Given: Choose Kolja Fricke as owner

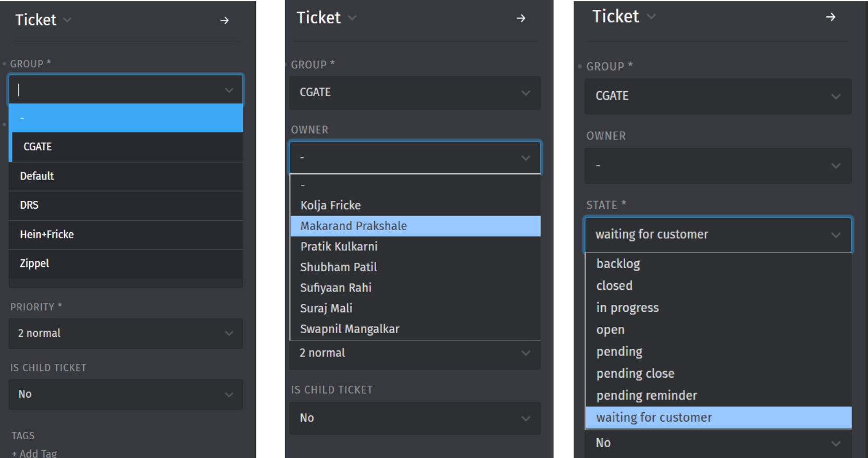Looking at the screenshot, I should pyautogui.click(x=330, y=205).
